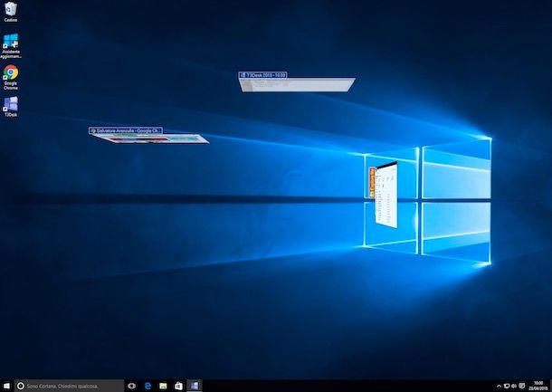Click the active T3Desk taskbar button
The height and width of the screenshot is (392, 552).
(195, 386)
